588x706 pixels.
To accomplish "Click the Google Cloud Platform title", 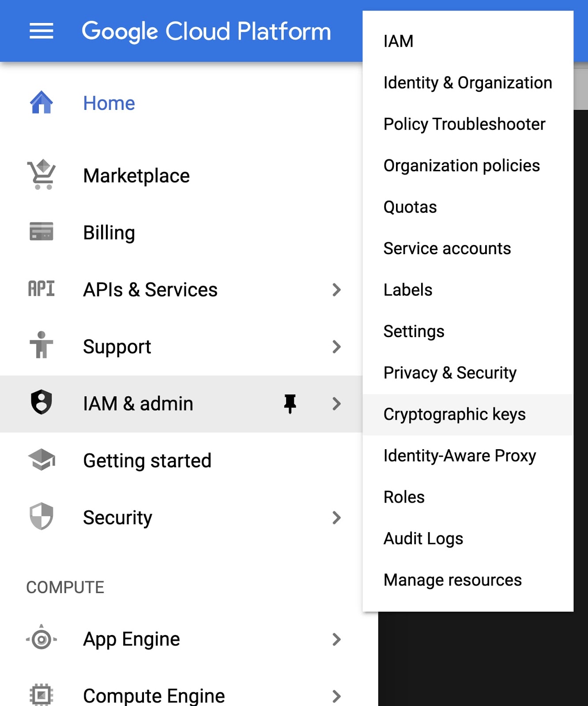I will (x=206, y=31).
